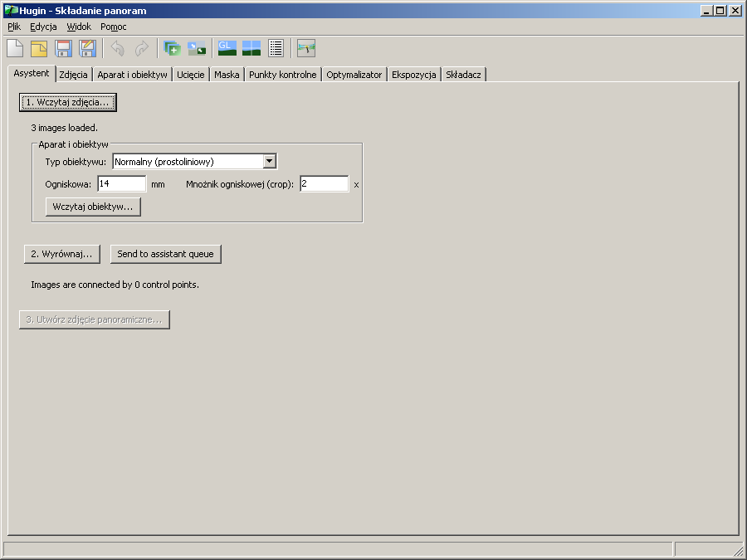Switch to the Punkty kontrolne tab
Screen dimensions: 747x560
(x=282, y=75)
